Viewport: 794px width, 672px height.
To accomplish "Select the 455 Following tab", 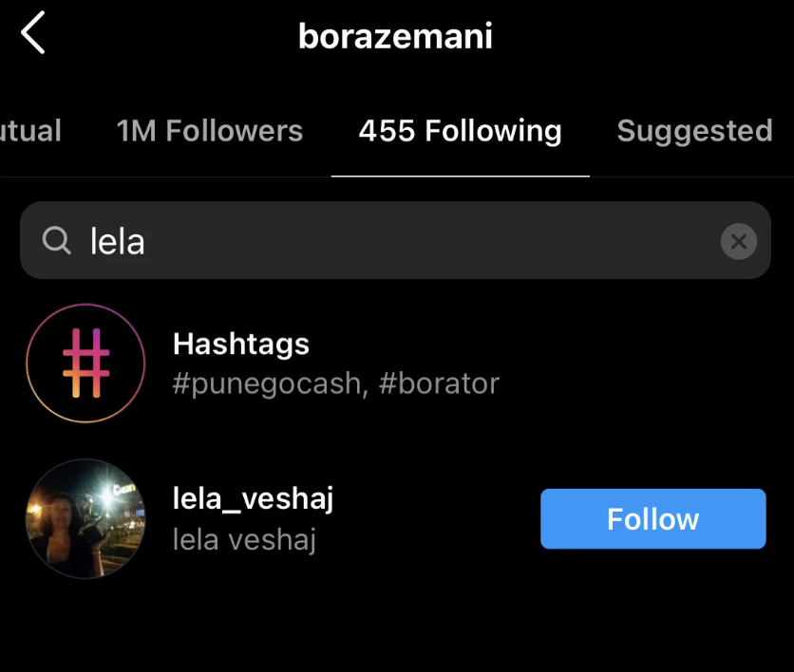I will pyautogui.click(x=460, y=131).
